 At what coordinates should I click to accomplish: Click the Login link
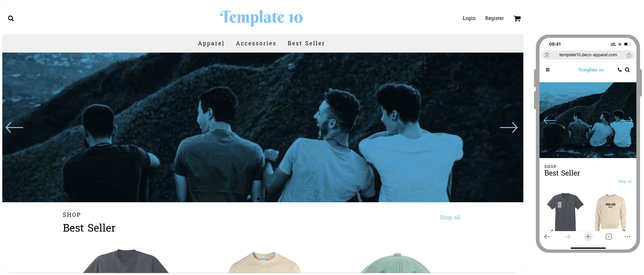[x=469, y=18]
